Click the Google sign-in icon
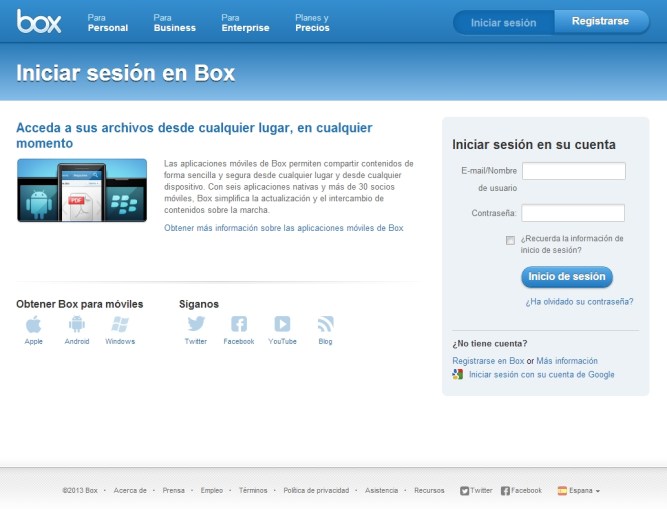667x509 pixels. (x=458, y=375)
